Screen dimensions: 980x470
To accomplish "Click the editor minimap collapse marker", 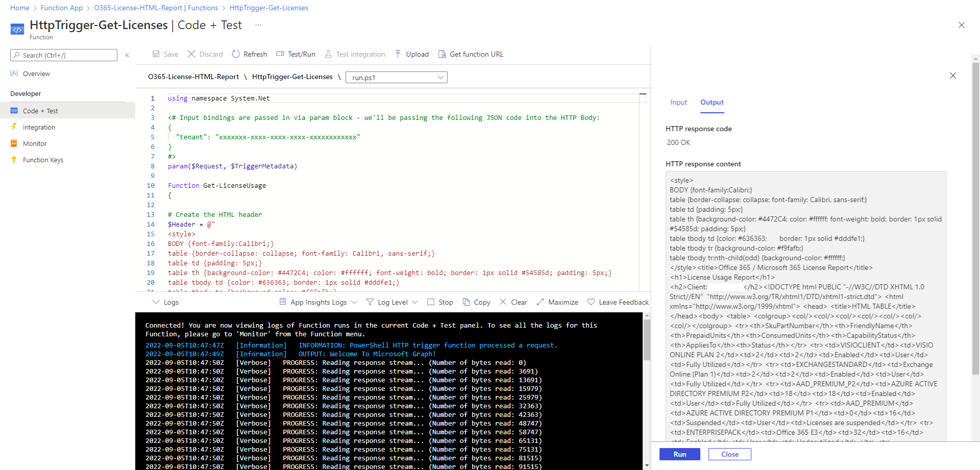I will pyautogui.click(x=643, y=94).
